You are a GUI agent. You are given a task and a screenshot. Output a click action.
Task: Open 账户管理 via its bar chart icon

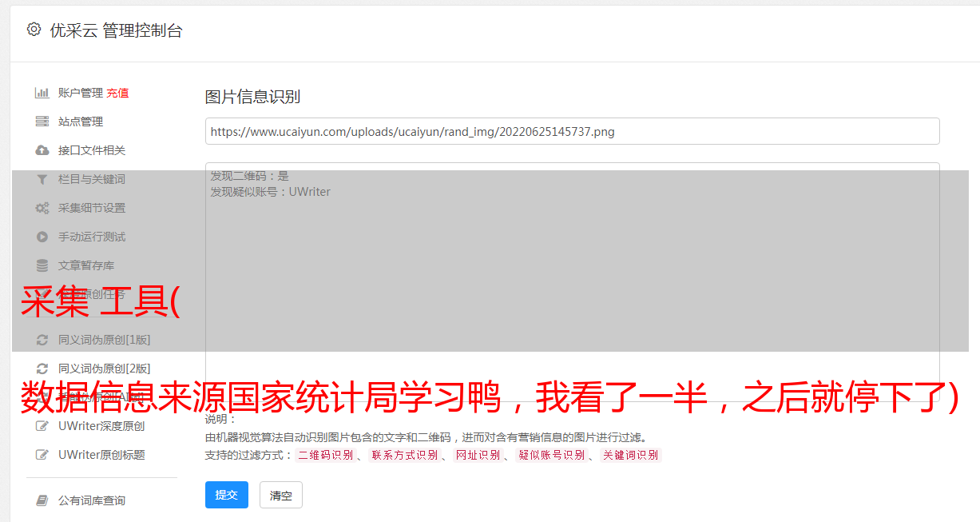(42, 93)
